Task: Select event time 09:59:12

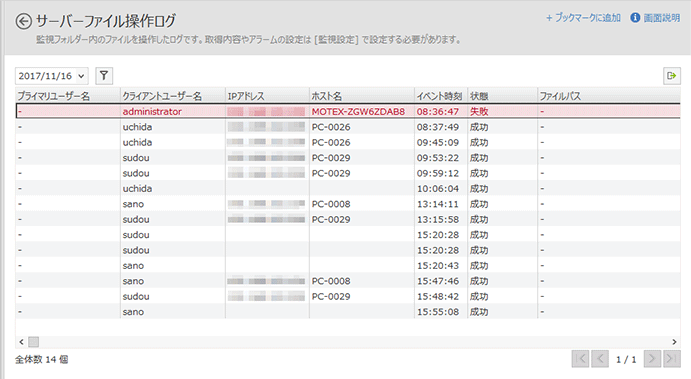Action: click(x=438, y=173)
